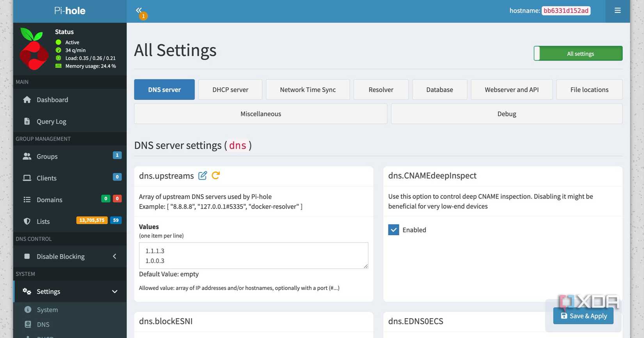Click the Default Value: empty text

(169, 274)
